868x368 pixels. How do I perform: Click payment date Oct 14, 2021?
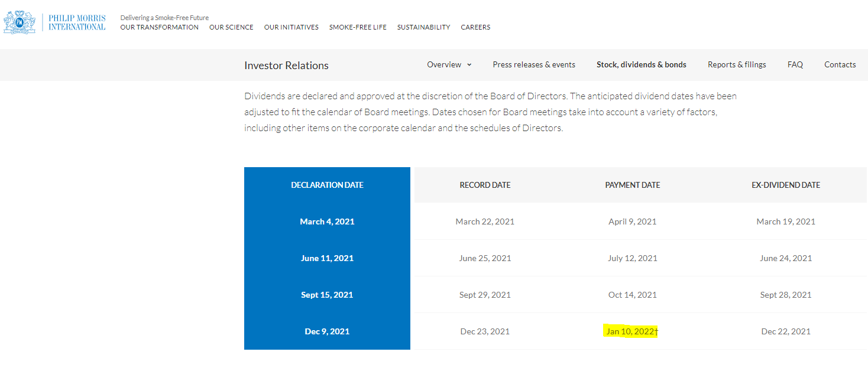pyautogui.click(x=633, y=295)
